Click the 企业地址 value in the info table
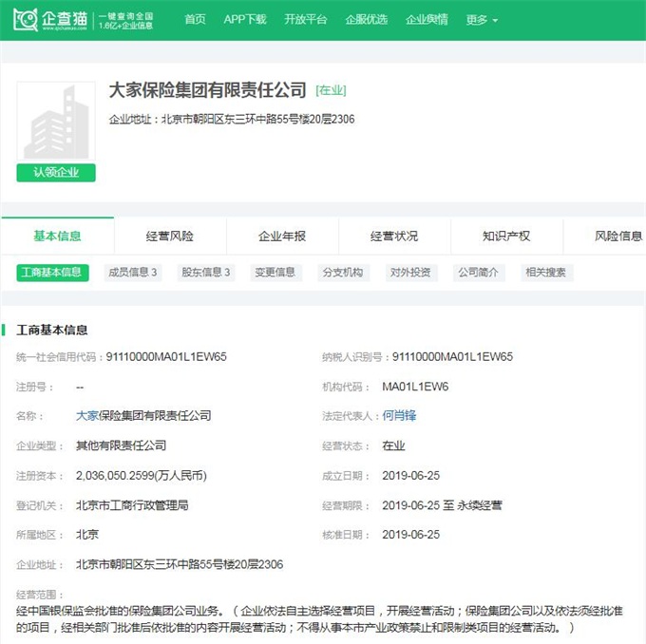This screenshot has width=646, height=644. pyautogui.click(x=180, y=564)
